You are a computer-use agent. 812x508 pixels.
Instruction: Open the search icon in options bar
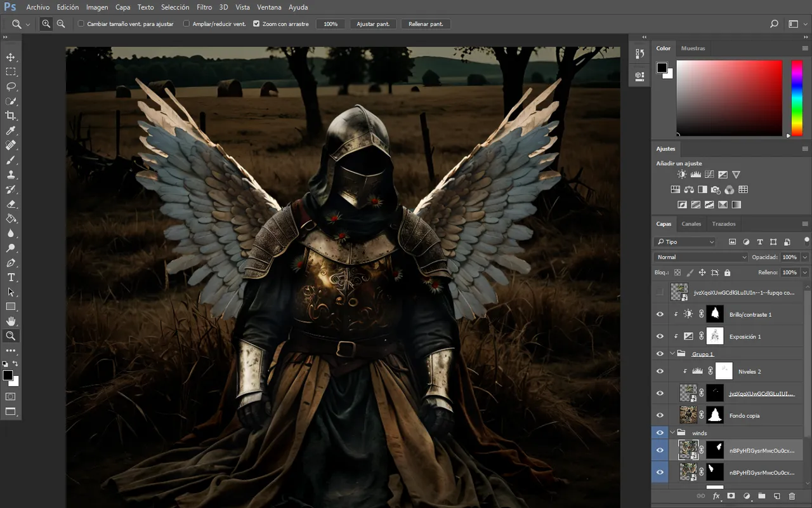coord(774,23)
